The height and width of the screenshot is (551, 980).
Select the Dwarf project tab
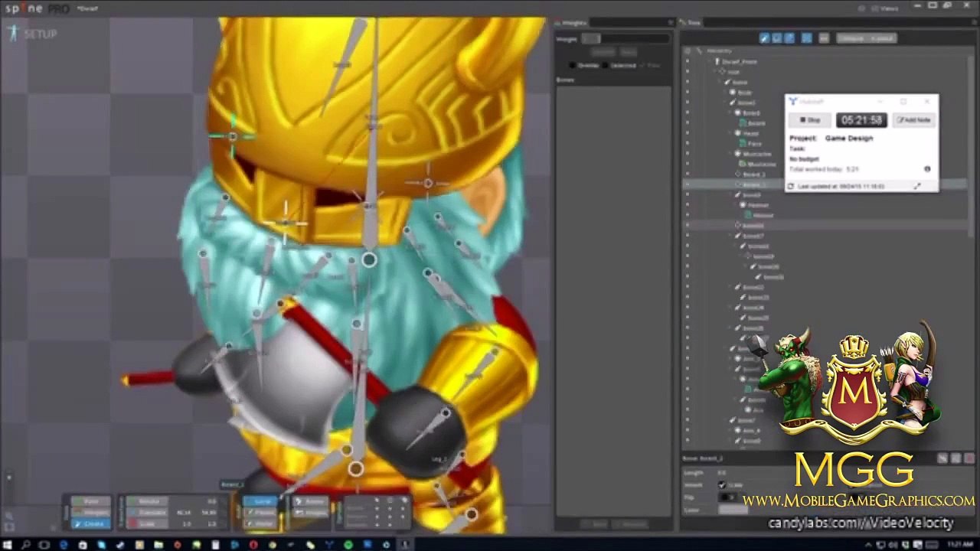[x=88, y=8]
